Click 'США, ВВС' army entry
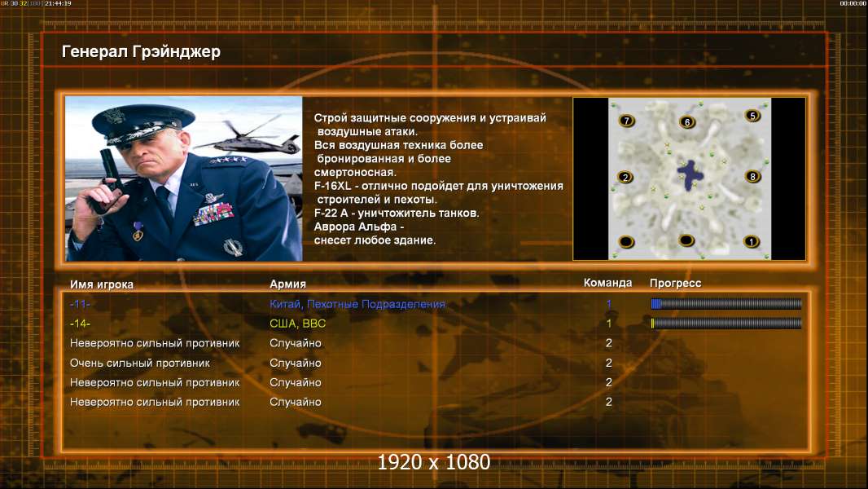This screenshot has height=489, width=868. 298,324
